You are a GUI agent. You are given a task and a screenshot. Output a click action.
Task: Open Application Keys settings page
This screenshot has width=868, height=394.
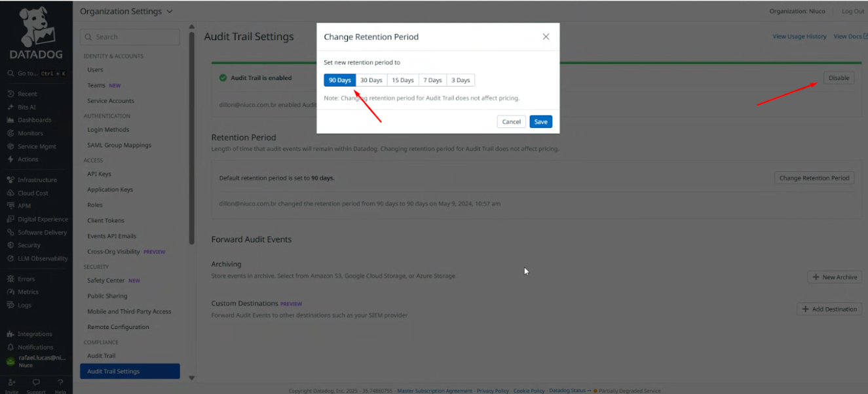(x=110, y=189)
